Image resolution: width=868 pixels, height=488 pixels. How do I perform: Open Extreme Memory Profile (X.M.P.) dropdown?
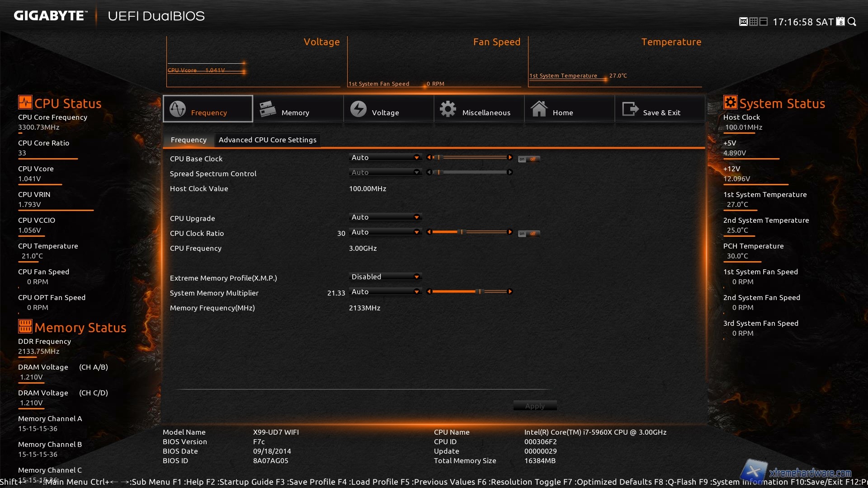[385, 277]
